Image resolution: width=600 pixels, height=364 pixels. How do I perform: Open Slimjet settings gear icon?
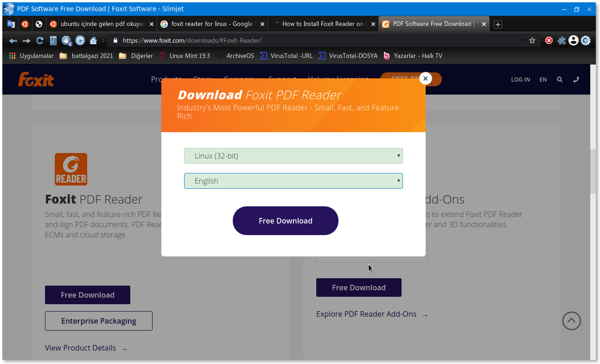(586, 40)
